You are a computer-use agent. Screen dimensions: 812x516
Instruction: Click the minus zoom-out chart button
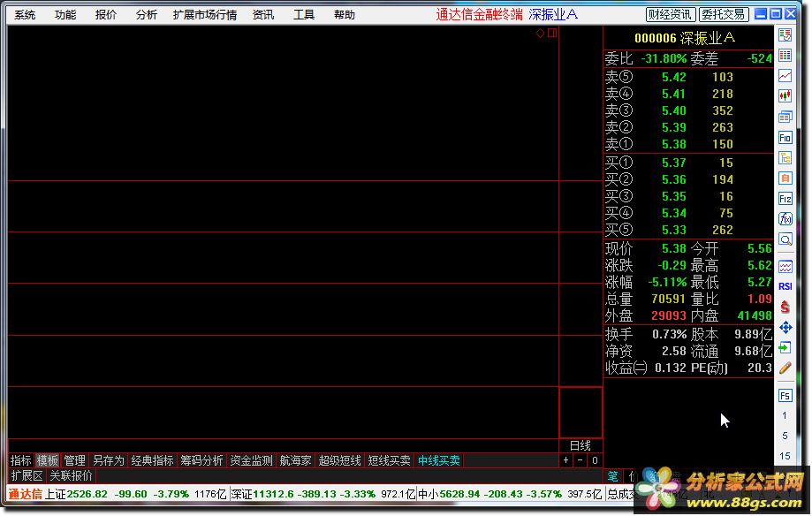[x=580, y=460]
